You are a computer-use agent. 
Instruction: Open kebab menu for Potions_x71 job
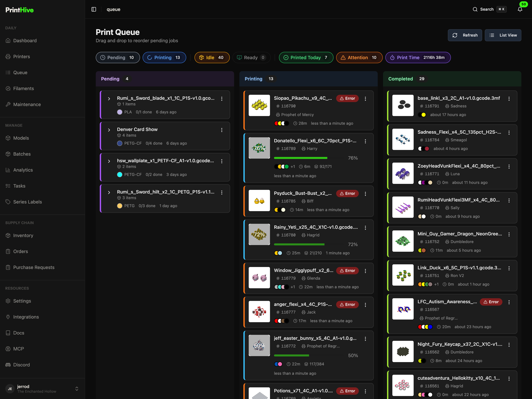pos(365,391)
